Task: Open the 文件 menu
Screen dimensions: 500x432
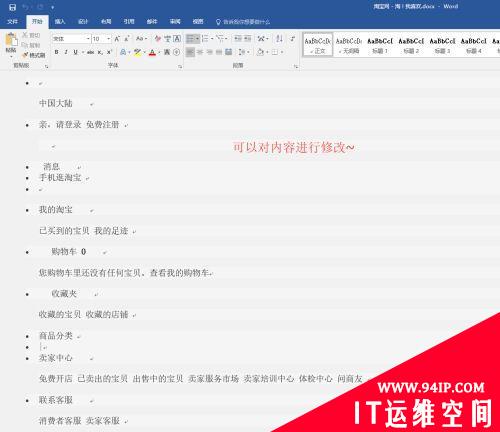Action: tap(12, 22)
